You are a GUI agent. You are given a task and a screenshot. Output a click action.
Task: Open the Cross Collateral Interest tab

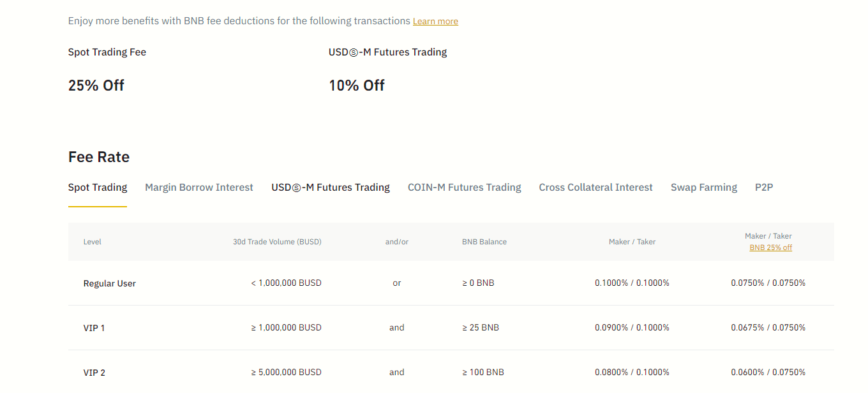[x=595, y=187]
